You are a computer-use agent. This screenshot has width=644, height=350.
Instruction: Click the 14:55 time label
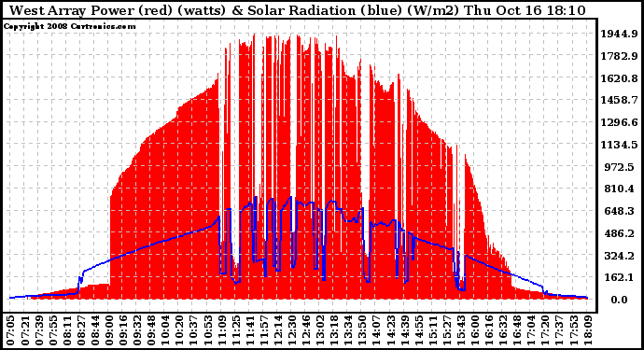coord(418,330)
